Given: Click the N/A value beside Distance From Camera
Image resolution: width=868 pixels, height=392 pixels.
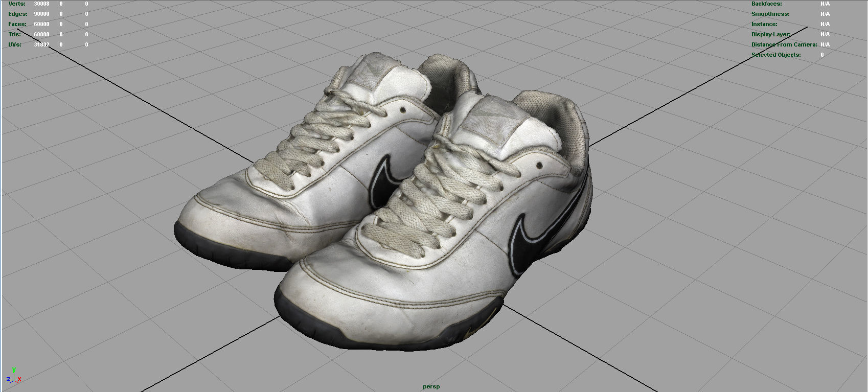Looking at the screenshot, I should click(x=825, y=44).
